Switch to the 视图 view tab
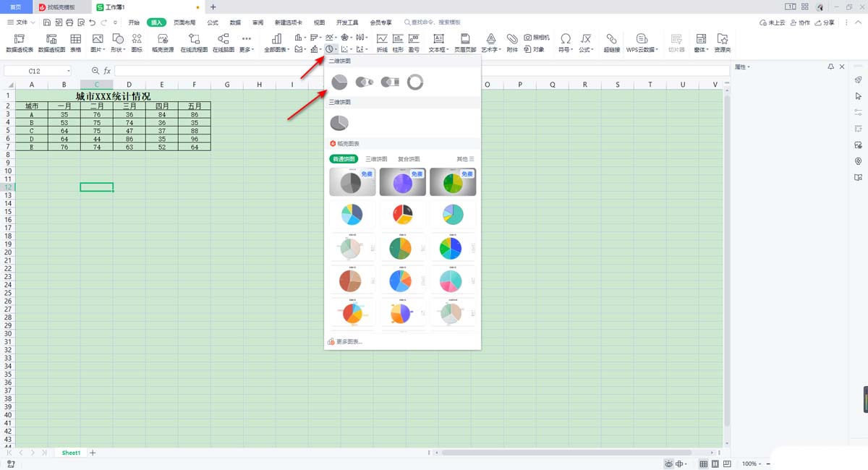 [320, 22]
